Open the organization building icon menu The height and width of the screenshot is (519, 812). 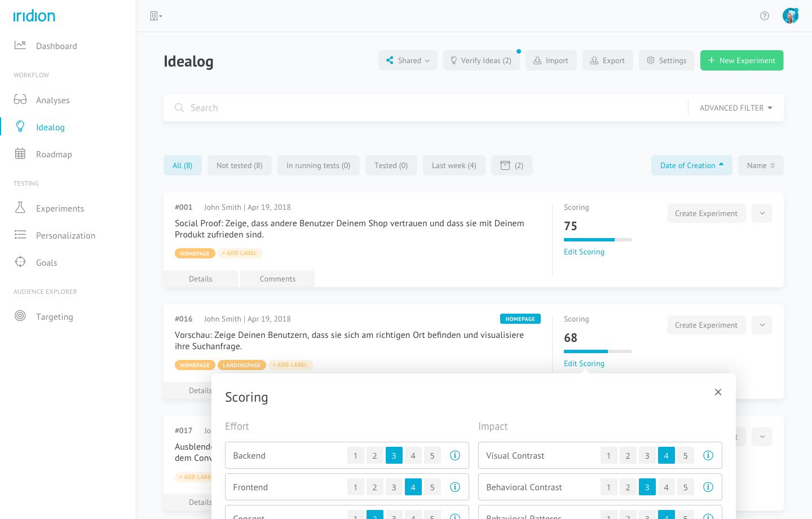click(156, 16)
